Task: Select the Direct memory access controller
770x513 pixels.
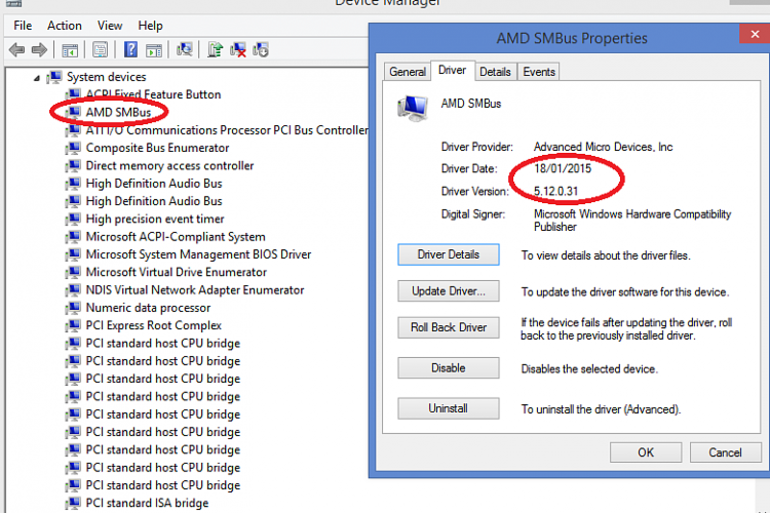Action: click(x=169, y=166)
